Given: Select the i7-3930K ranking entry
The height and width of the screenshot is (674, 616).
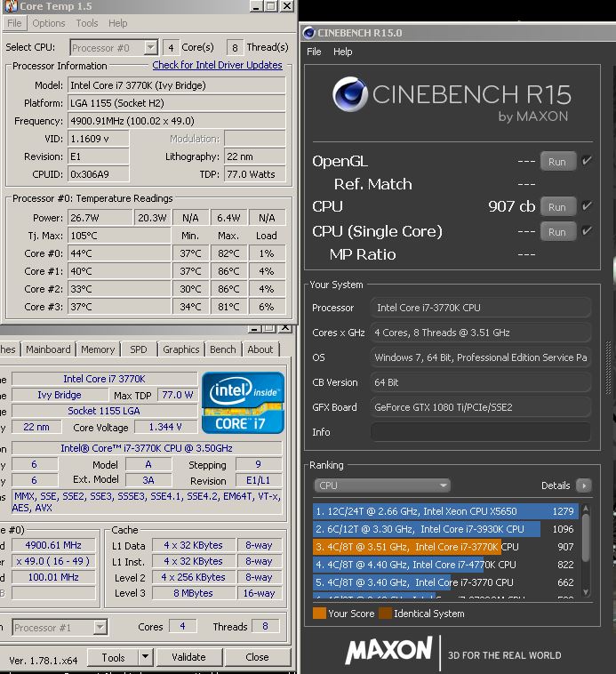Looking at the screenshot, I should click(445, 529).
